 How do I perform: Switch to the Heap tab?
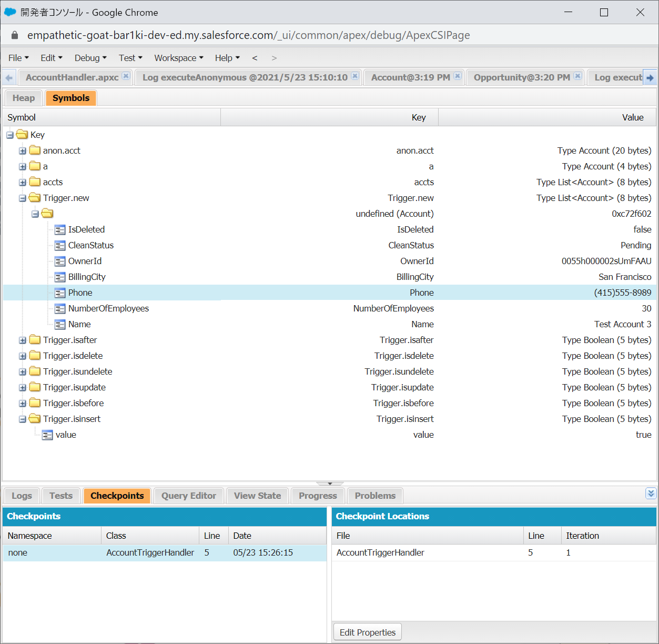click(x=24, y=98)
